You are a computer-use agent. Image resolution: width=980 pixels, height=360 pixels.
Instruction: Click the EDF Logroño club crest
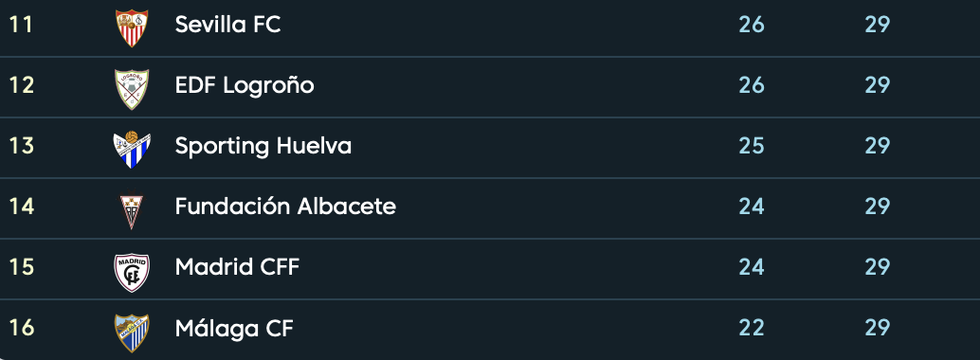click(131, 88)
